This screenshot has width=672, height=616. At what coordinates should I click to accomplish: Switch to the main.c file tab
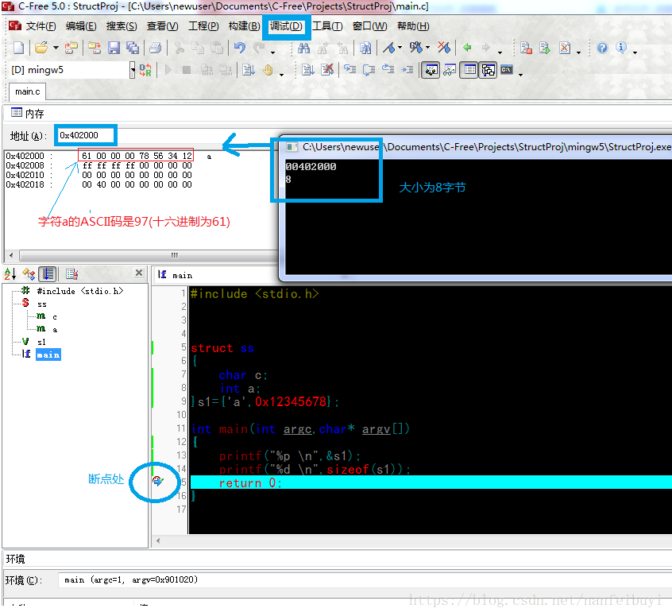(x=28, y=91)
